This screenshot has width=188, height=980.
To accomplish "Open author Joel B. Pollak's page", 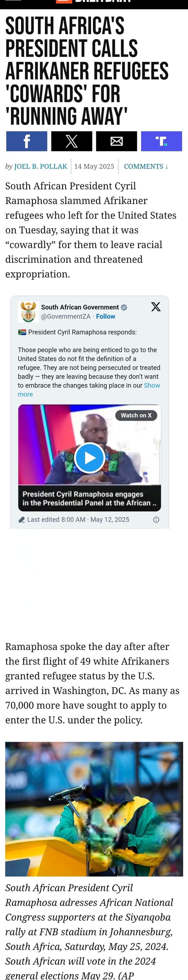I will tap(40, 166).
